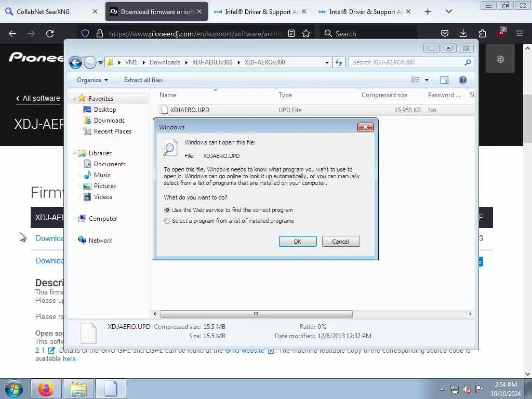
Task: Select Network in navigation pane
Action: coord(100,241)
